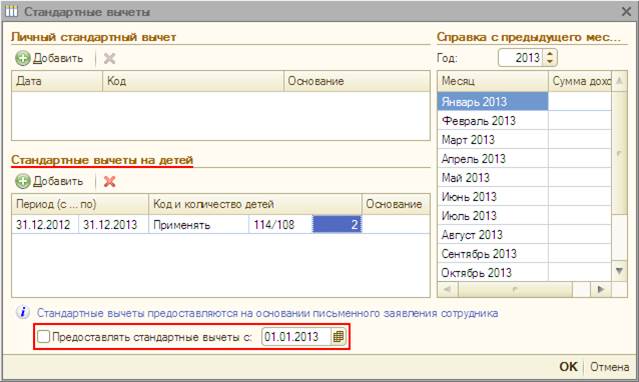Click the number of children cell 2
The image size is (639, 382).
[337, 224]
